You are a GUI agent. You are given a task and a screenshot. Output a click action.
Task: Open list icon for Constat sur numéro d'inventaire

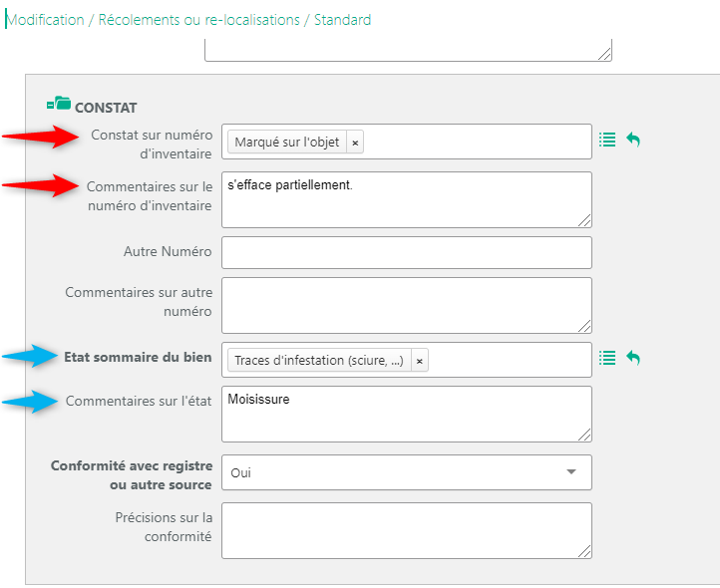click(607, 141)
